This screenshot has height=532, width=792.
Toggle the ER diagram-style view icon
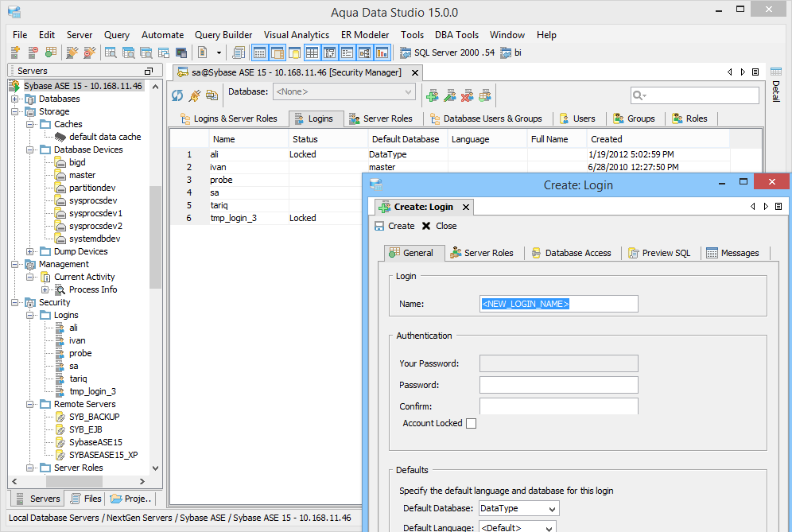[x=365, y=52]
